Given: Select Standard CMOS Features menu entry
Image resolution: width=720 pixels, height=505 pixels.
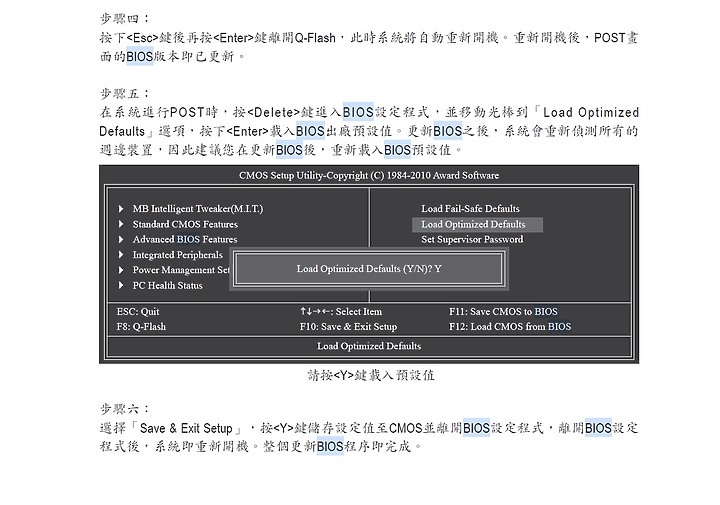Looking at the screenshot, I should (185, 224).
